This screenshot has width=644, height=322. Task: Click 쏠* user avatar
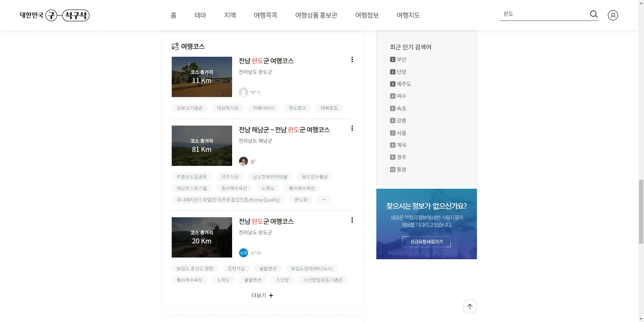(x=244, y=161)
